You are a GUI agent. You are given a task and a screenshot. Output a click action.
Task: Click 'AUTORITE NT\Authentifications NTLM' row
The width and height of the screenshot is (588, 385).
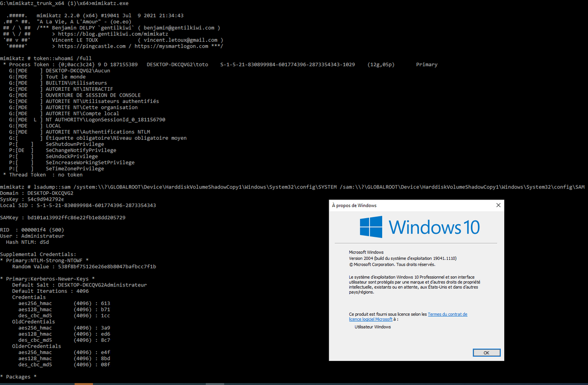[x=79, y=132]
